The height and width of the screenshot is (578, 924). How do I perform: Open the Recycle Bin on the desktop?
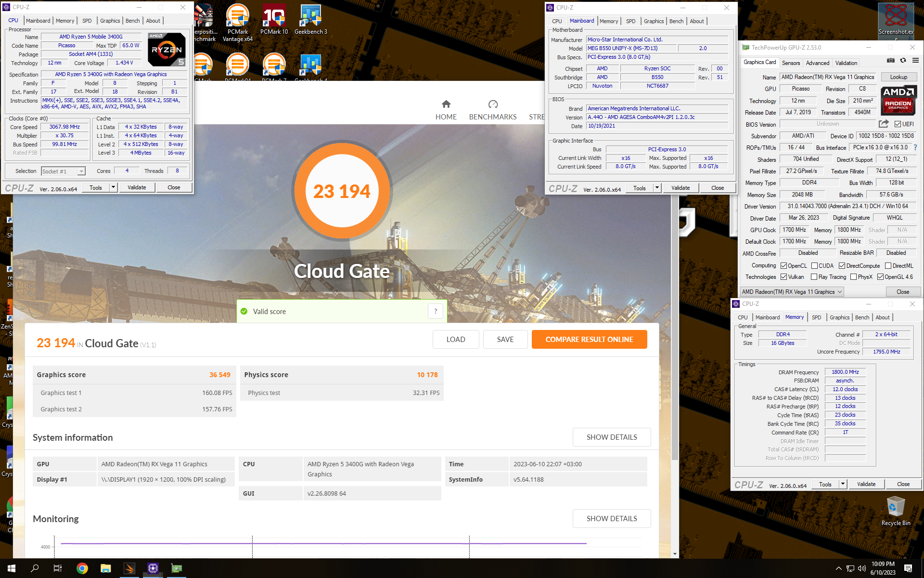pyautogui.click(x=896, y=511)
